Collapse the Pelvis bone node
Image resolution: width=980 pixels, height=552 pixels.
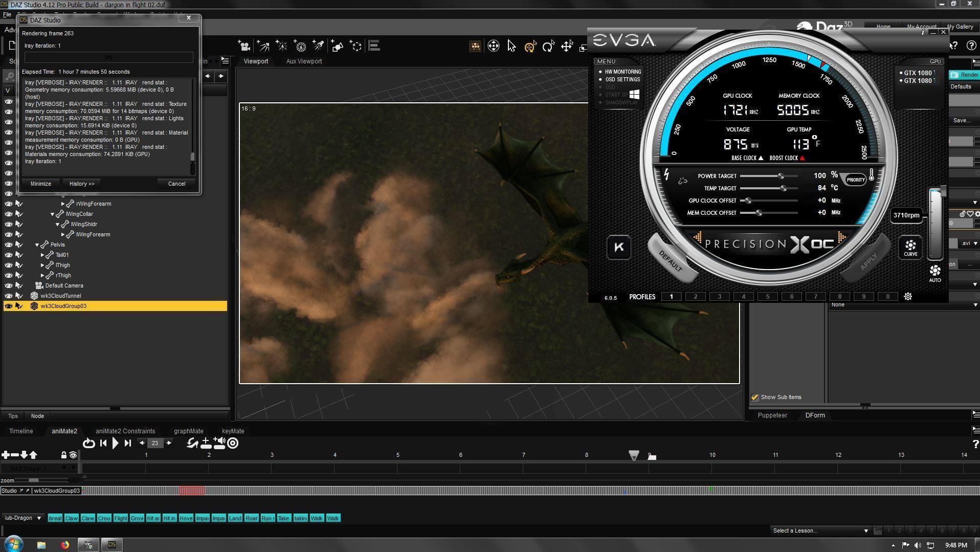point(37,245)
